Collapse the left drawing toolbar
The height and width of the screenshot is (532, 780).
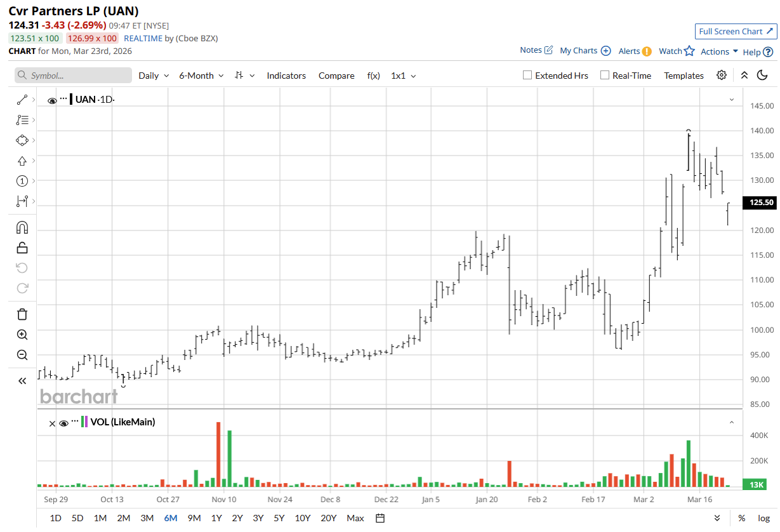[22, 381]
